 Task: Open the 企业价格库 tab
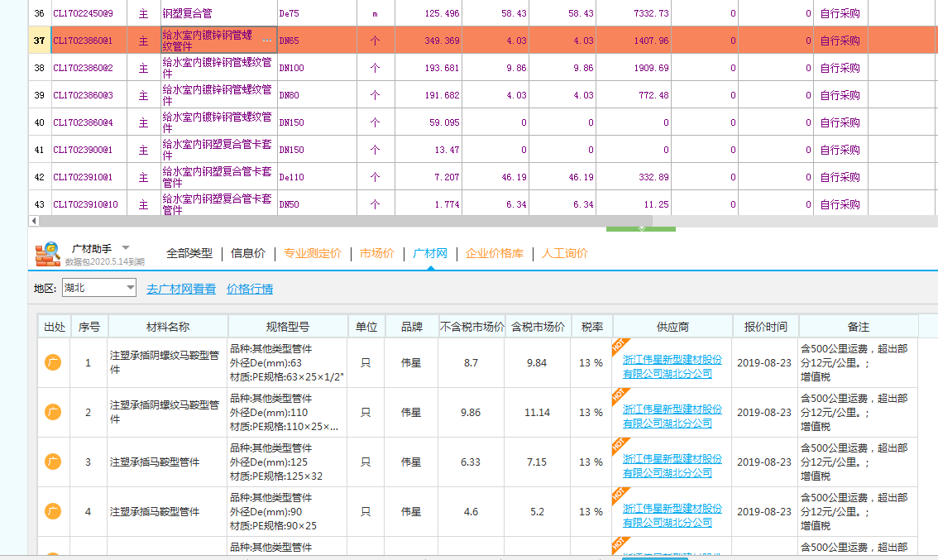(494, 253)
